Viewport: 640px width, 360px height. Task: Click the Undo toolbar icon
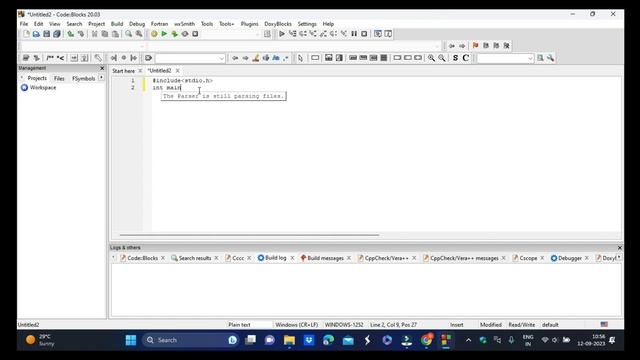click(71, 34)
